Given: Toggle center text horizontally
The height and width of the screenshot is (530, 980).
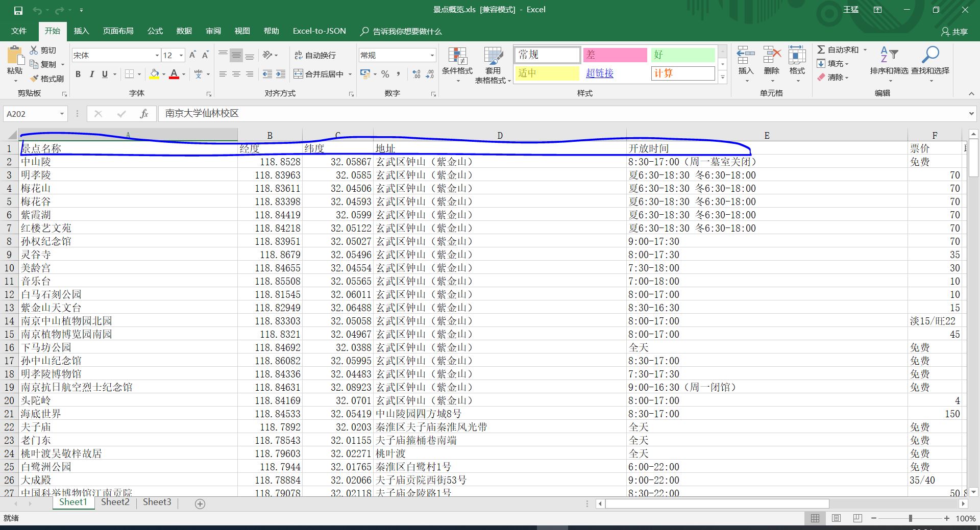Looking at the screenshot, I should coord(236,74).
